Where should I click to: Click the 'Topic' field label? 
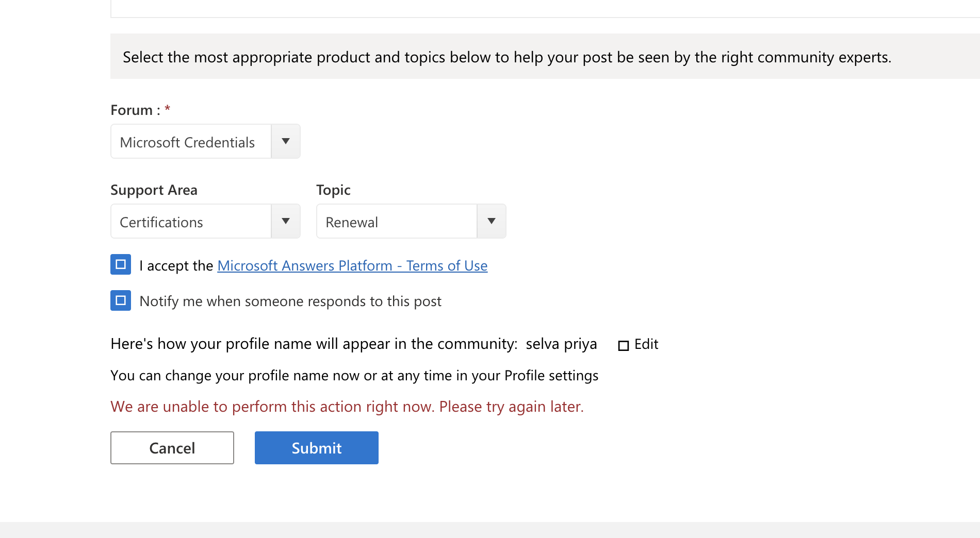(x=333, y=190)
